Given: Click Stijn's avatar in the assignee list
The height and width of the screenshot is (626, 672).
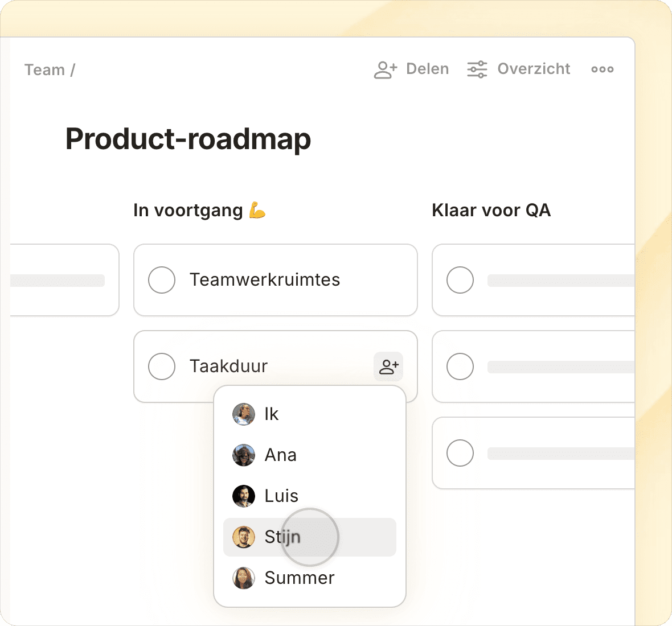Looking at the screenshot, I should (x=243, y=537).
